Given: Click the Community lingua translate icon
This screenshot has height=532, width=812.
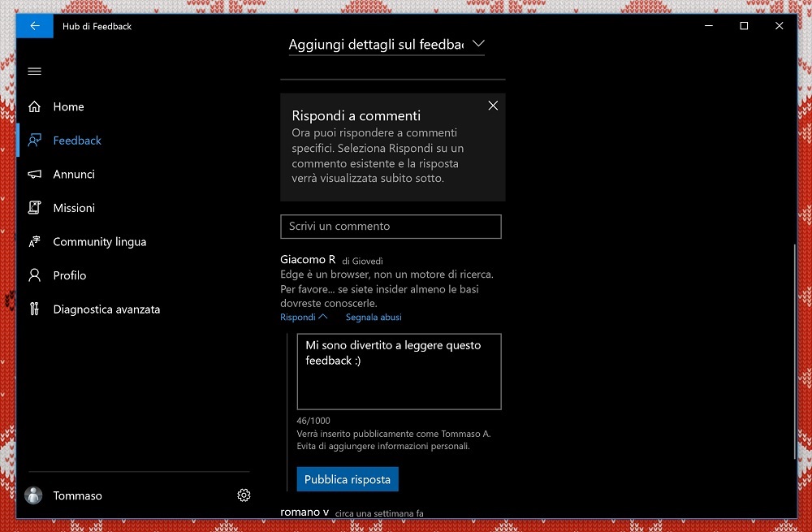Looking at the screenshot, I should [x=35, y=242].
